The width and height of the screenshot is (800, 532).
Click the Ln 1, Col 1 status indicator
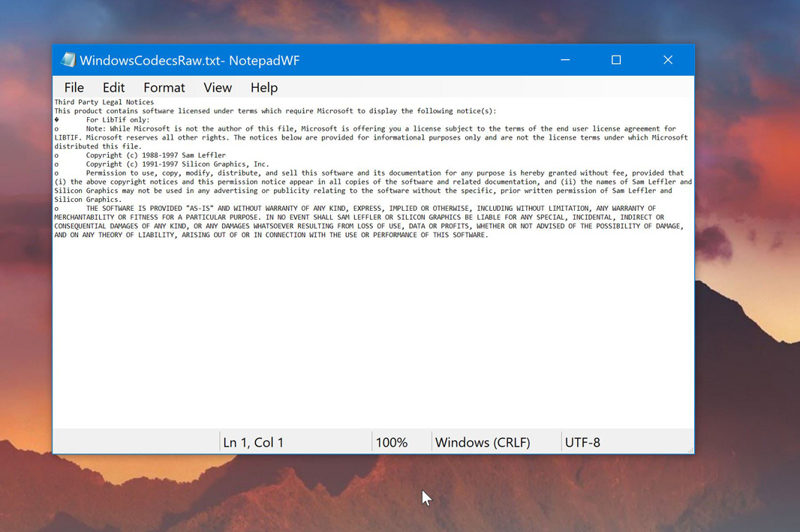254,443
